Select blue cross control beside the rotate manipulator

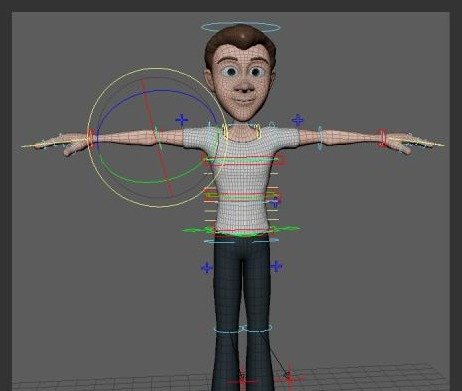tap(182, 120)
